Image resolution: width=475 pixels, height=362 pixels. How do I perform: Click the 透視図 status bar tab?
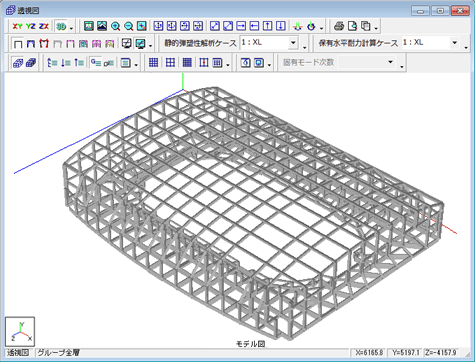18,352
